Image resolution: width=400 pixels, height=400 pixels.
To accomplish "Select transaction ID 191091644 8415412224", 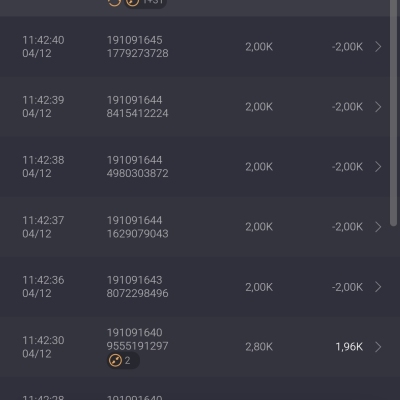I will tap(137, 107).
